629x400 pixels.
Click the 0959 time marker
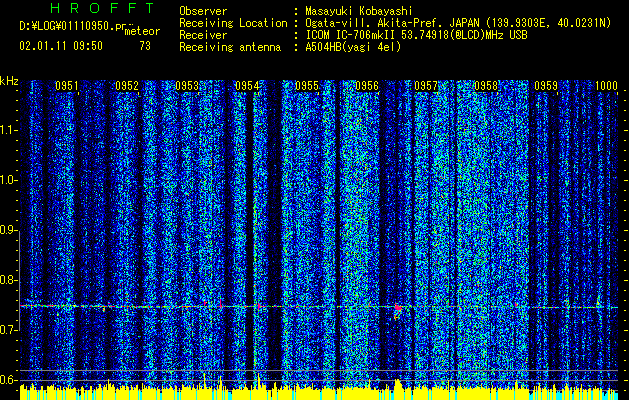click(546, 85)
